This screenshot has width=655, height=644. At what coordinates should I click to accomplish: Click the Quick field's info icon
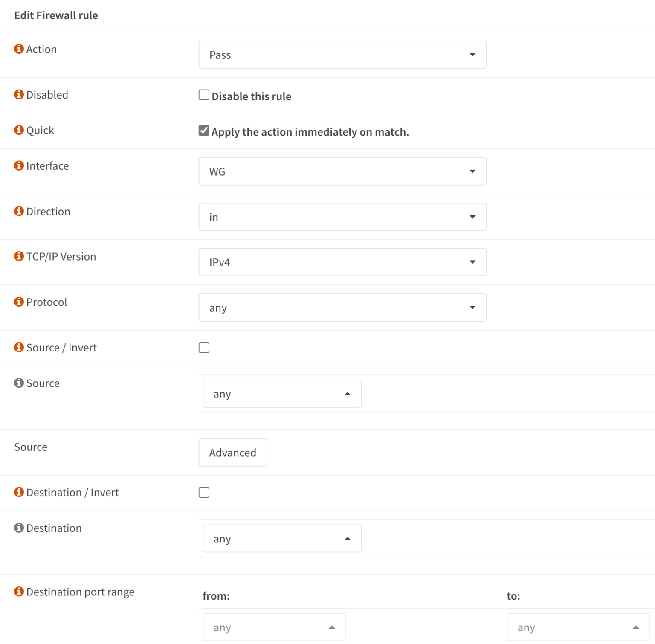click(19, 130)
